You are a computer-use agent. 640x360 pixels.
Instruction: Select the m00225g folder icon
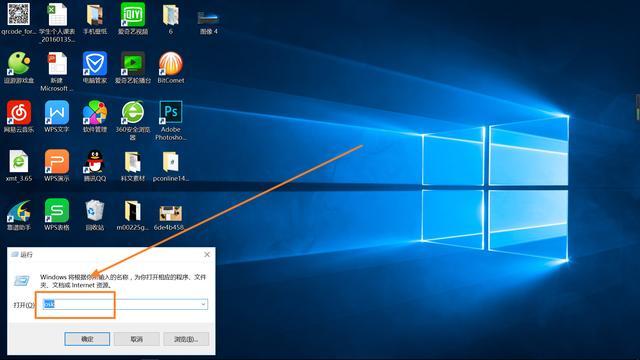point(133,211)
